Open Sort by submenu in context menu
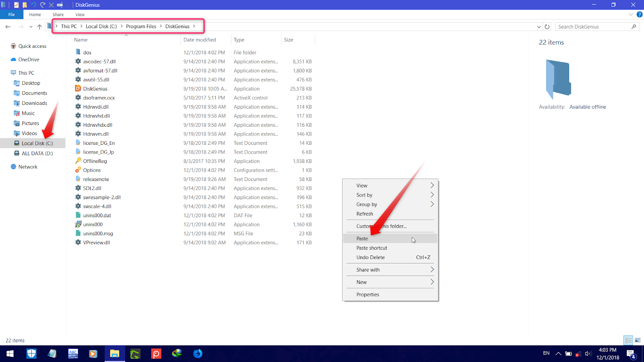644x362 pixels. (x=390, y=195)
